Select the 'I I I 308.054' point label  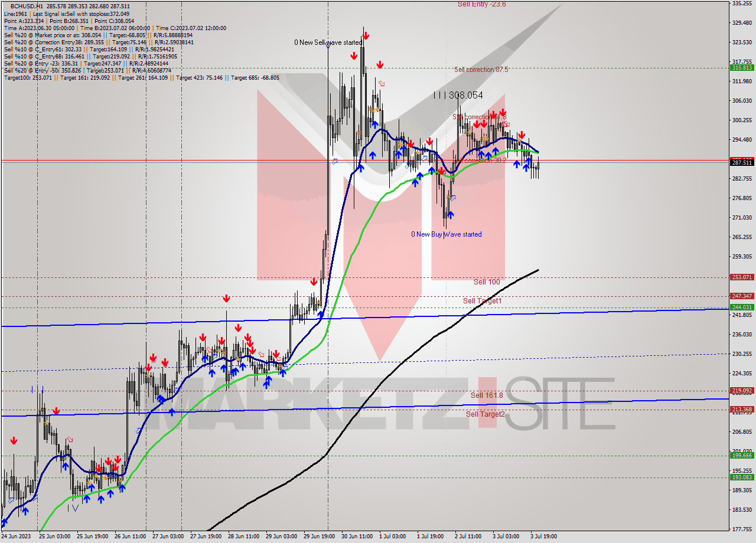(x=458, y=95)
